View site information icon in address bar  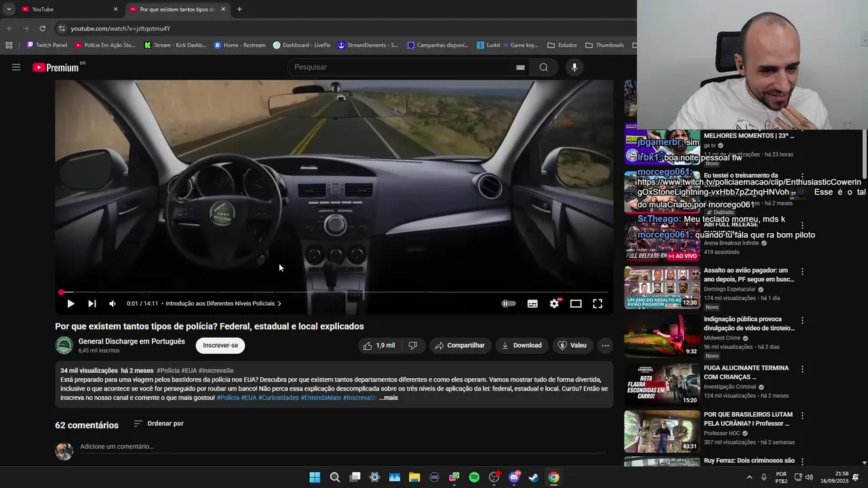[x=62, y=28]
